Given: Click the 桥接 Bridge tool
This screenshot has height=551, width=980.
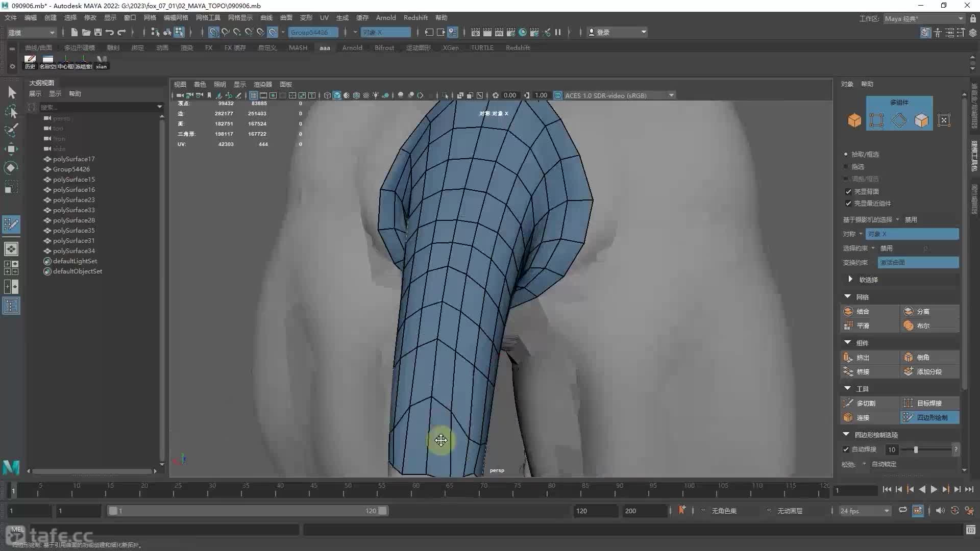Looking at the screenshot, I should 870,372.
